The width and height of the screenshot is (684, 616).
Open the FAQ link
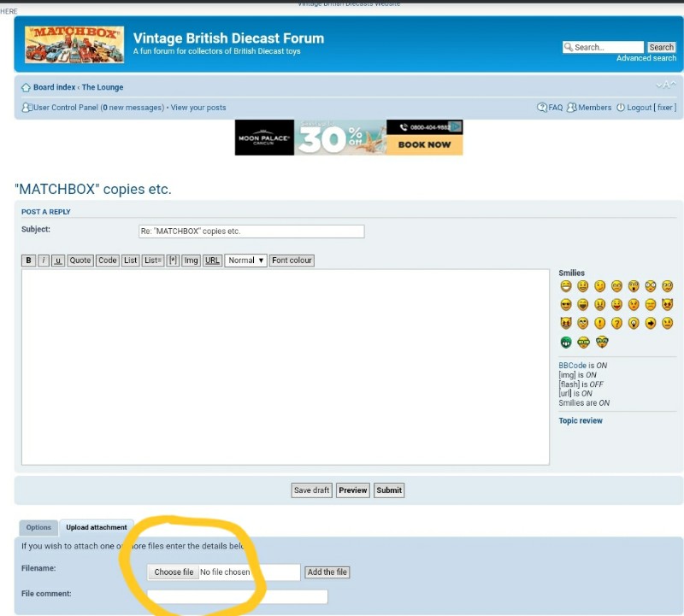(555, 108)
